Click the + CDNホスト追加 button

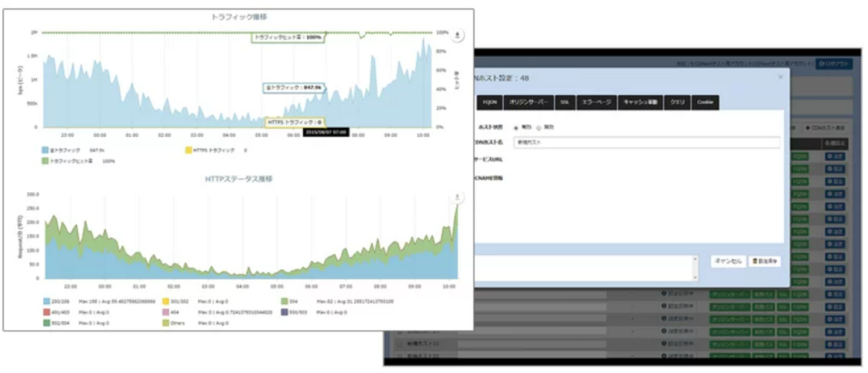pyautogui.click(x=825, y=128)
